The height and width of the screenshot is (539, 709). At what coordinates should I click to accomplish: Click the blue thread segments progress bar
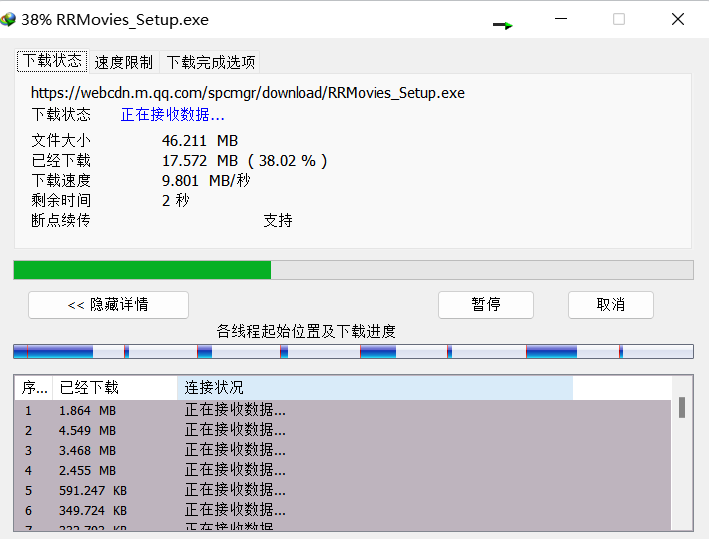(x=352, y=351)
